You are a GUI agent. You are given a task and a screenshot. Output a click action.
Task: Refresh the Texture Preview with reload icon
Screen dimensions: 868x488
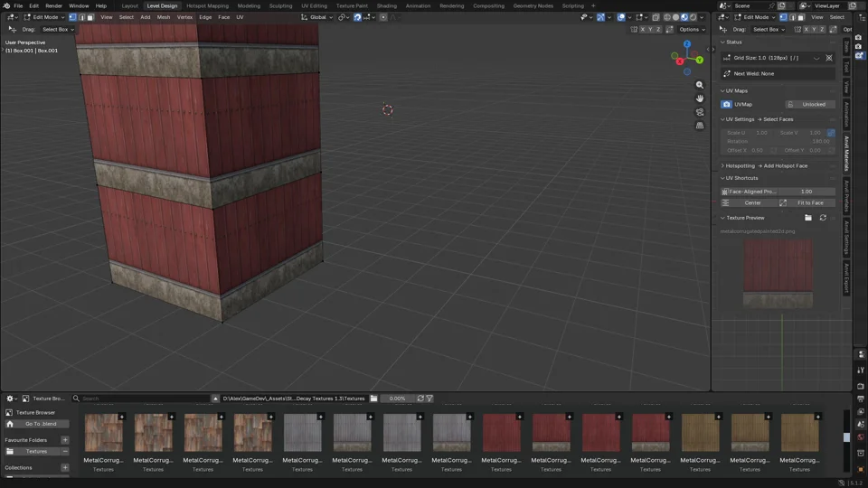click(823, 218)
